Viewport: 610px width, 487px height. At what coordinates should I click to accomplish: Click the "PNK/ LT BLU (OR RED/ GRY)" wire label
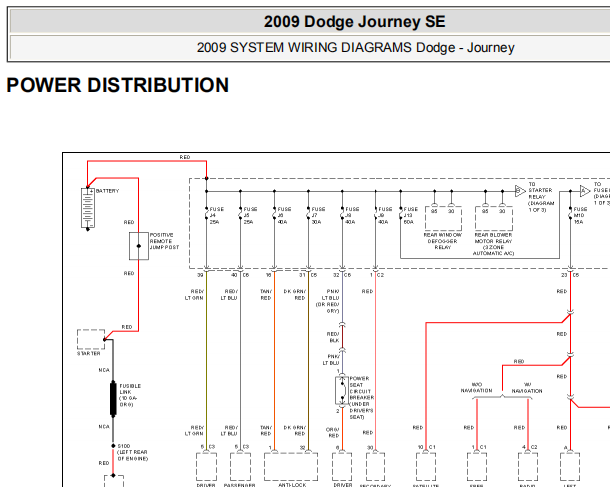pos(328,301)
